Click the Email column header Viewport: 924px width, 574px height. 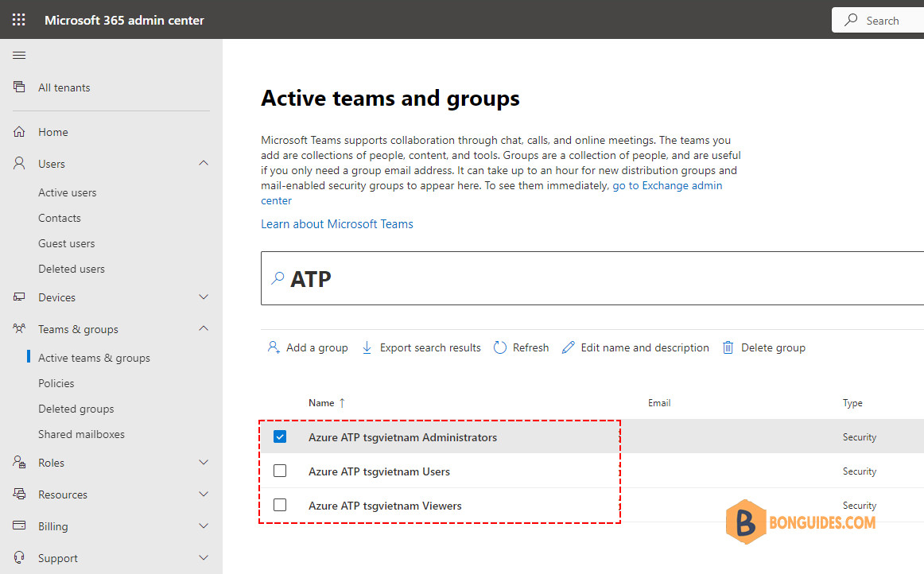pyautogui.click(x=659, y=403)
